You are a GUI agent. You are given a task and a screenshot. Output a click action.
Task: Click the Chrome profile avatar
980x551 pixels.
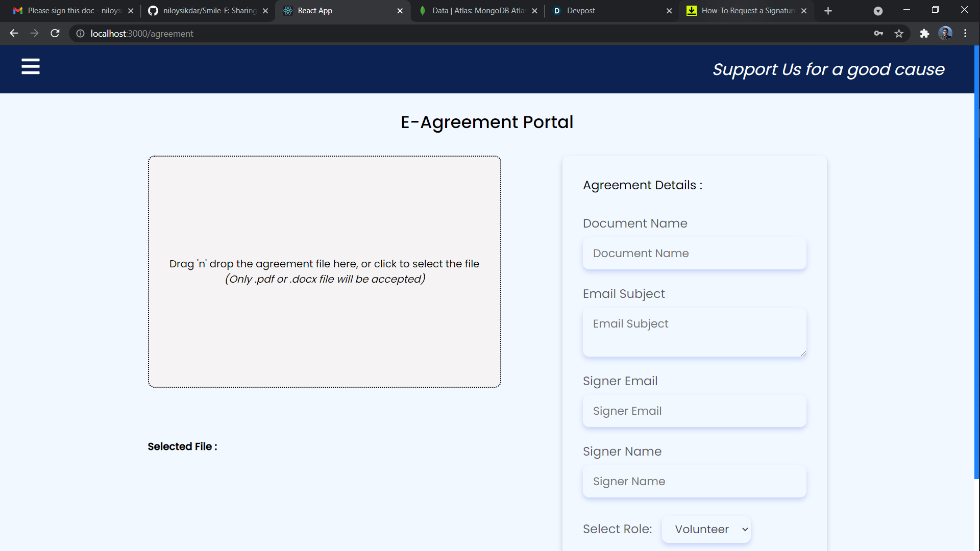tap(945, 34)
